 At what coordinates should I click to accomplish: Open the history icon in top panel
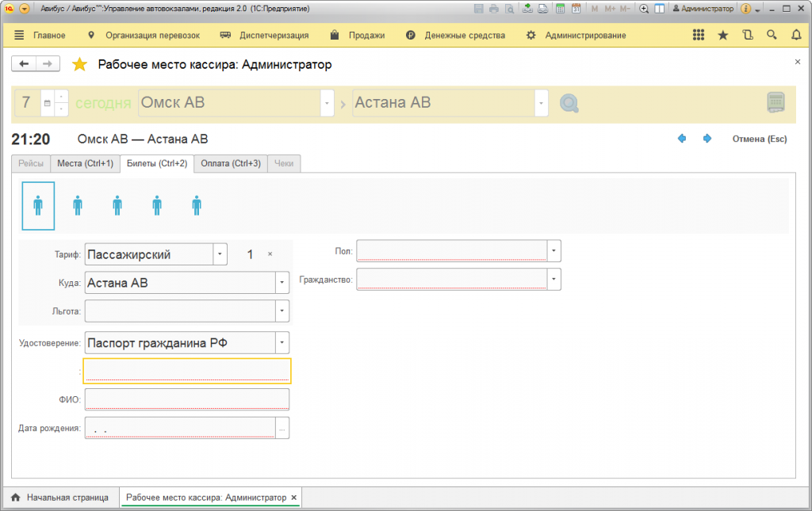click(x=747, y=35)
